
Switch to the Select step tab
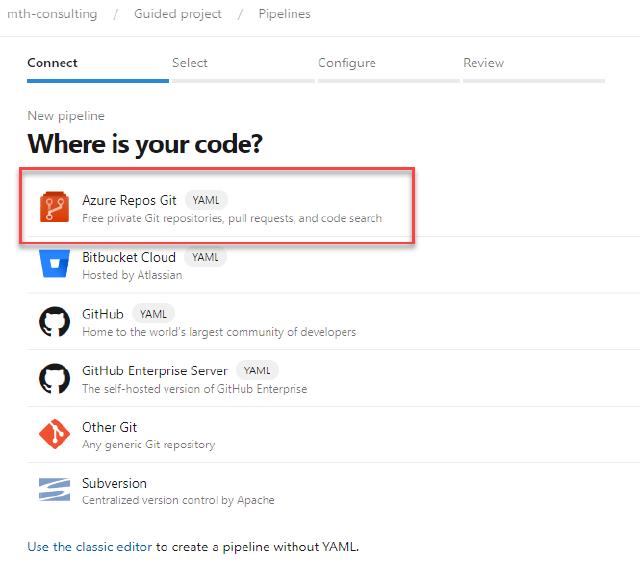click(x=190, y=63)
